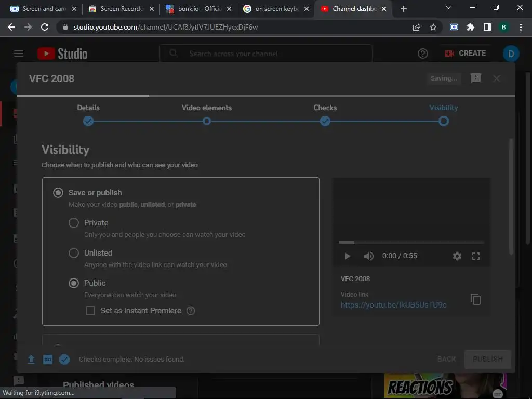This screenshot has height=399, width=532.
Task: Share this page icon in address bar
Action: point(417,27)
